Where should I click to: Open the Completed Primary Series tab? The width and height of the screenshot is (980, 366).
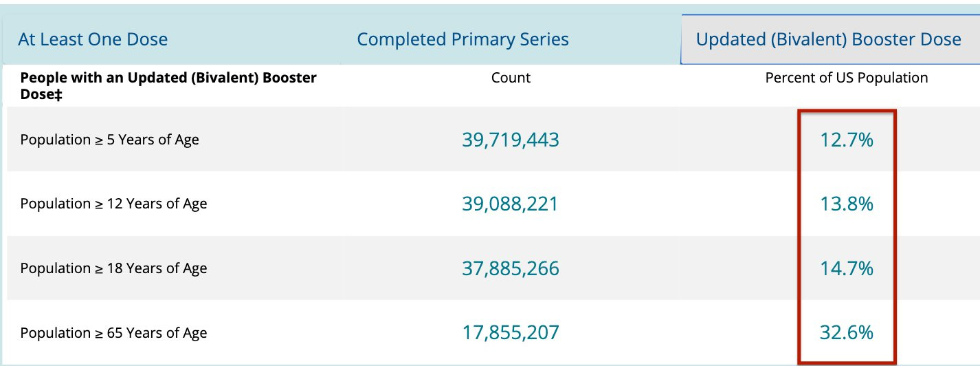(463, 39)
